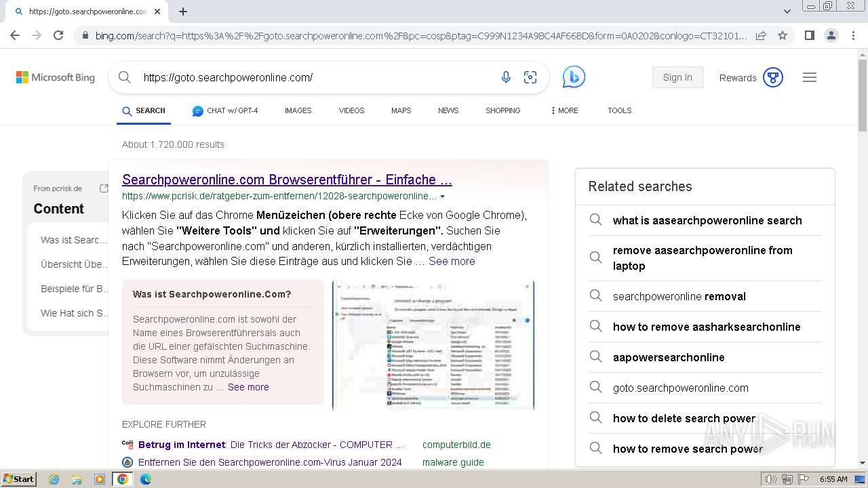Select the SEARCH tab
This screenshot has width=868, height=488.
[144, 110]
